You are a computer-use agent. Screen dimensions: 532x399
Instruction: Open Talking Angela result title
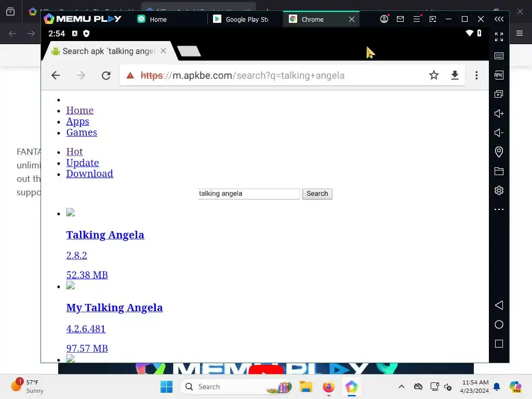tap(105, 235)
